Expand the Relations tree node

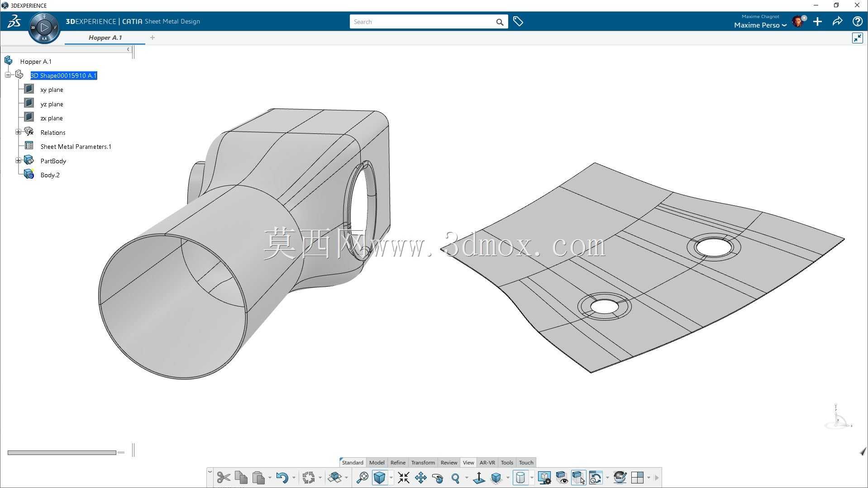tap(18, 132)
